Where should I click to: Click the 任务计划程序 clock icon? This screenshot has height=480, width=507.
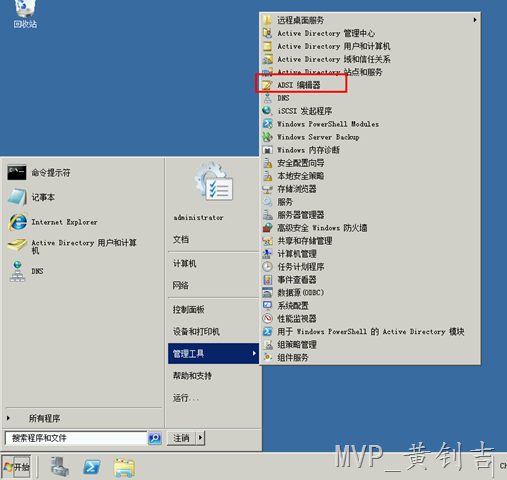pyautogui.click(x=267, y=267)
